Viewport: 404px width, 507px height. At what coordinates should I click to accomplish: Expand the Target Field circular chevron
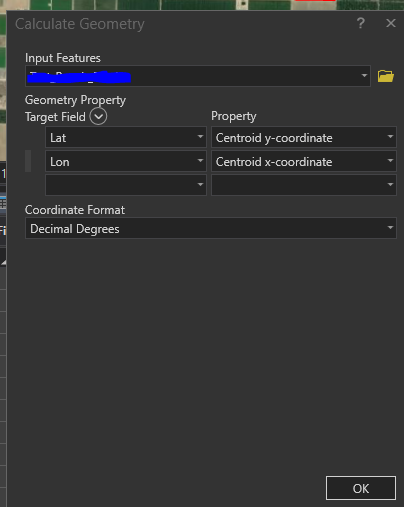[98, 116]
